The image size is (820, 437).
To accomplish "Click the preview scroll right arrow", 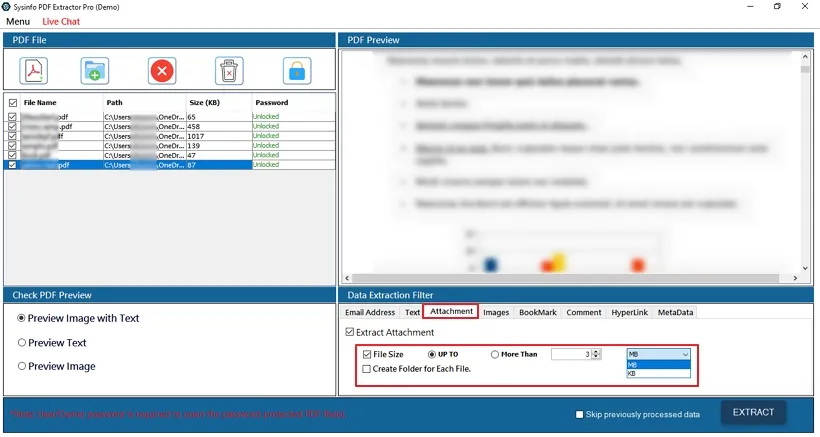I will [795, 278].
